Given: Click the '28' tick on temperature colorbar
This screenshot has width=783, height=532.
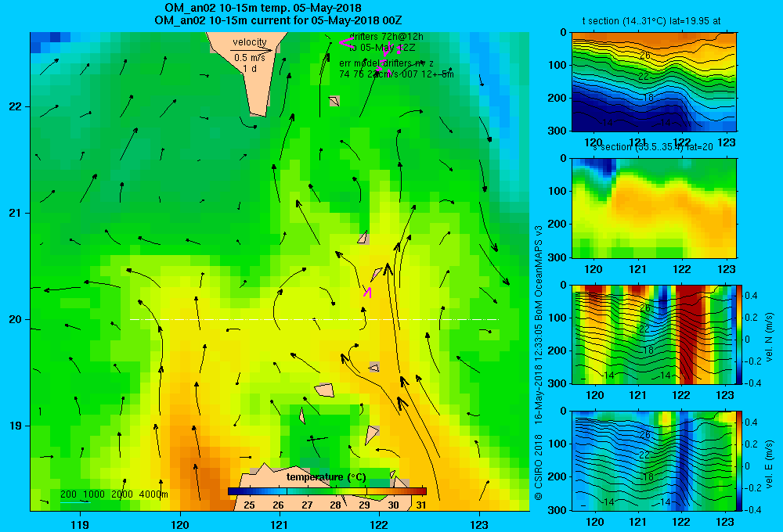Looking at the screenshot, I should tap(336, 505).
